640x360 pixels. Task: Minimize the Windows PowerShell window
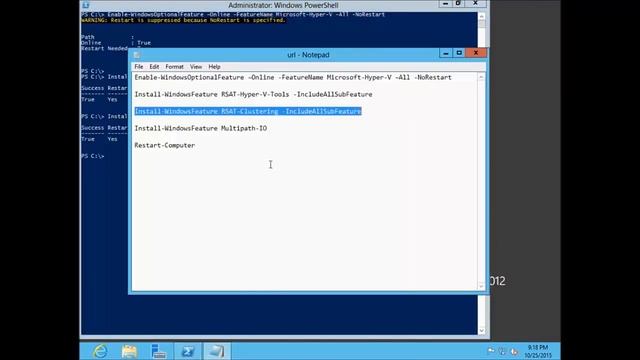pos(445,4)
